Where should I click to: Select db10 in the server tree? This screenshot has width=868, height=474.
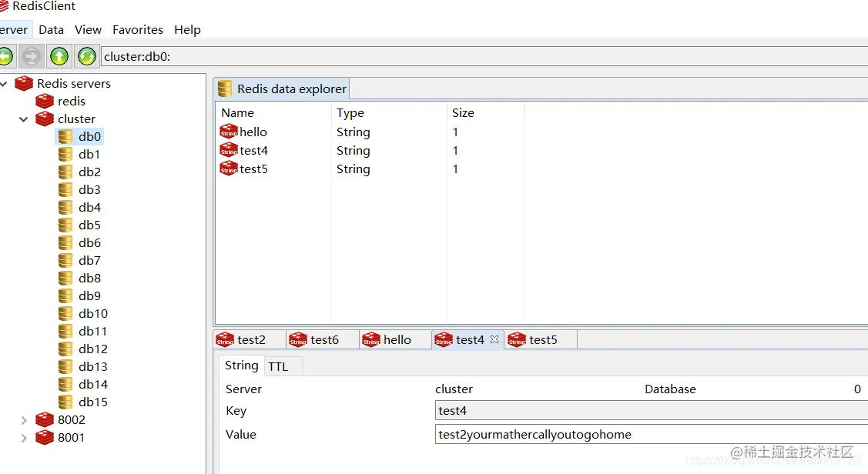[93, 314]
